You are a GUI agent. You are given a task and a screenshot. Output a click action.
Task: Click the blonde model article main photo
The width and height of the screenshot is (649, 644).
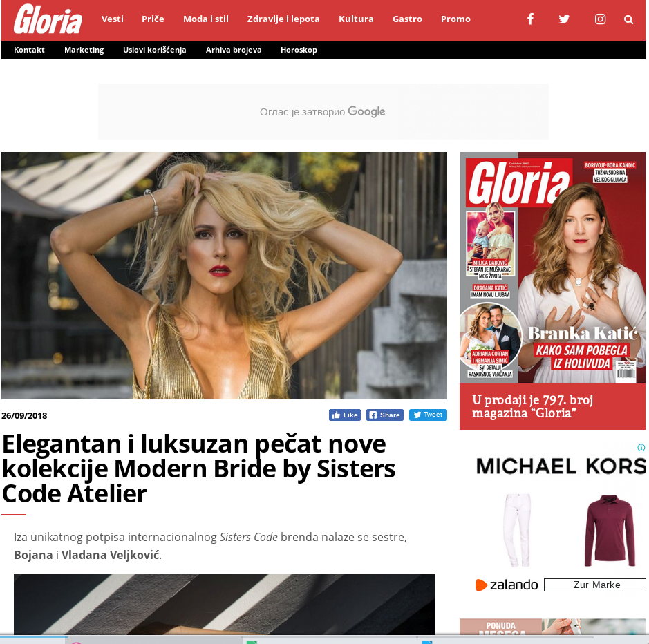click(224, 275)
